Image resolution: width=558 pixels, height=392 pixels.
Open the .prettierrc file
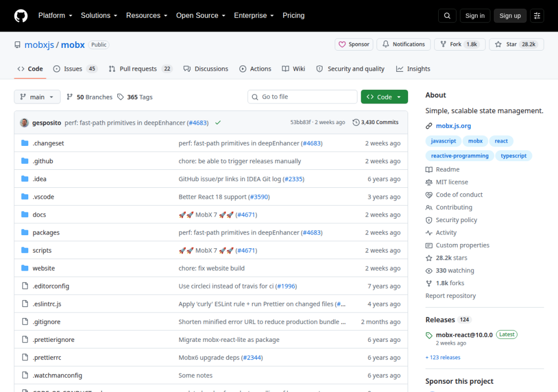(x=47, y=358)
